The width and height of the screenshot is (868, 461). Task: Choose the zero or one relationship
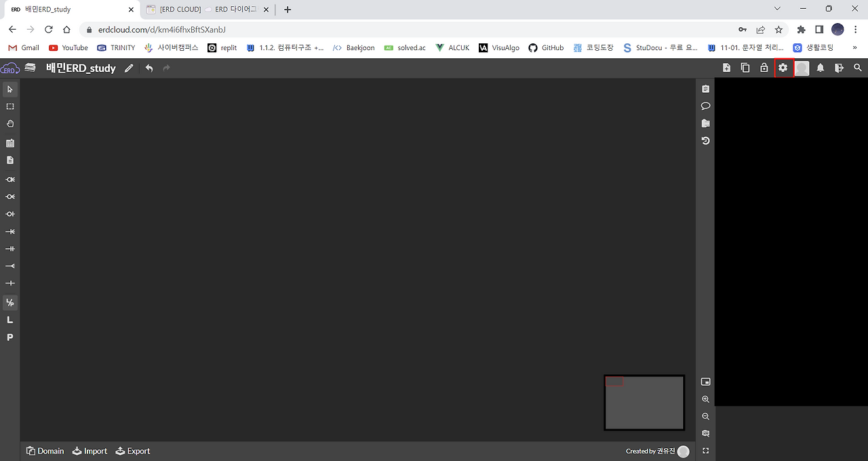pos(10,214)
